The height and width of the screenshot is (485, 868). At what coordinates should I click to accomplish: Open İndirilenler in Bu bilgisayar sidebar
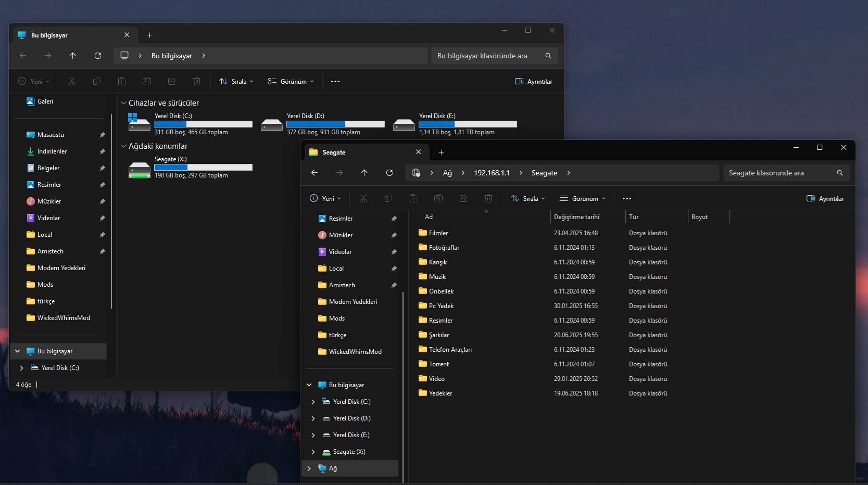(52, 151)
